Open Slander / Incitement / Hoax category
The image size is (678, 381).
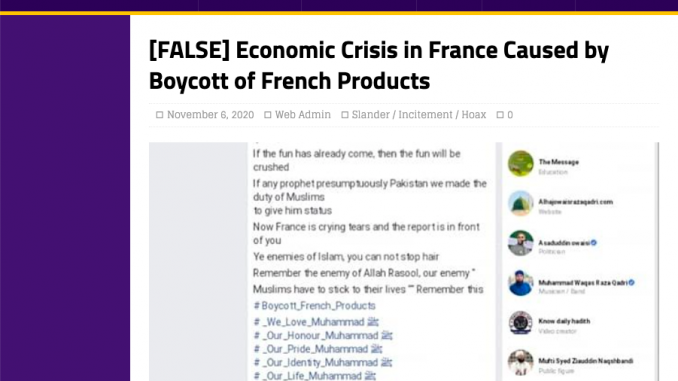pyautogui.click(x=419, y=115)
